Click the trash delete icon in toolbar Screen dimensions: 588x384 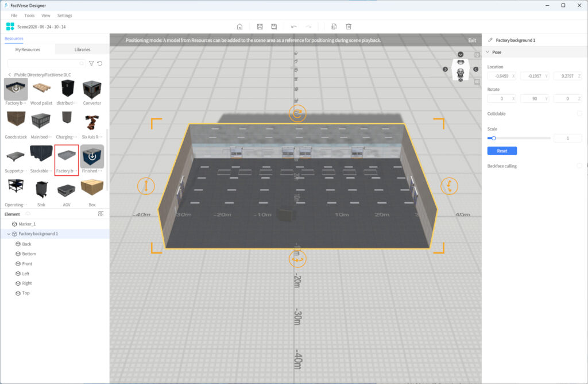(x=349, y=26)
